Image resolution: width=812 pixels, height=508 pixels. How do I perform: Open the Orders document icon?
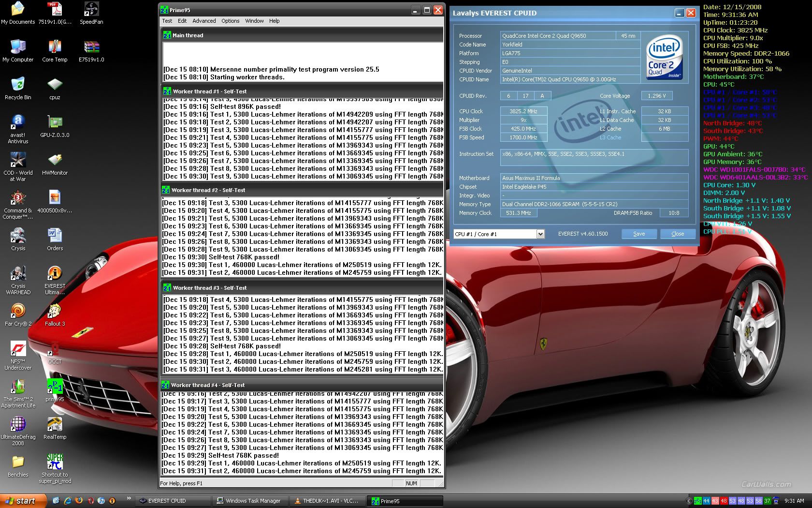(55, 239)
